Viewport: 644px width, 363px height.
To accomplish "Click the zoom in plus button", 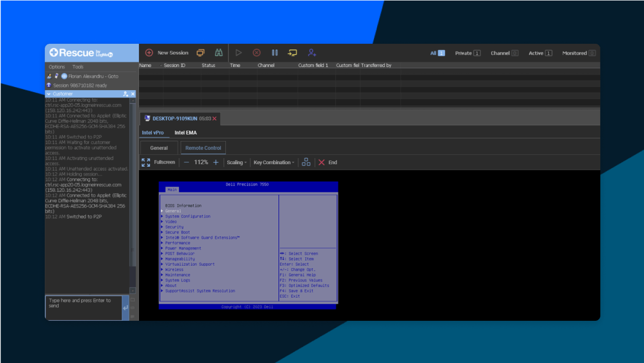I will [x=216, y=162].
